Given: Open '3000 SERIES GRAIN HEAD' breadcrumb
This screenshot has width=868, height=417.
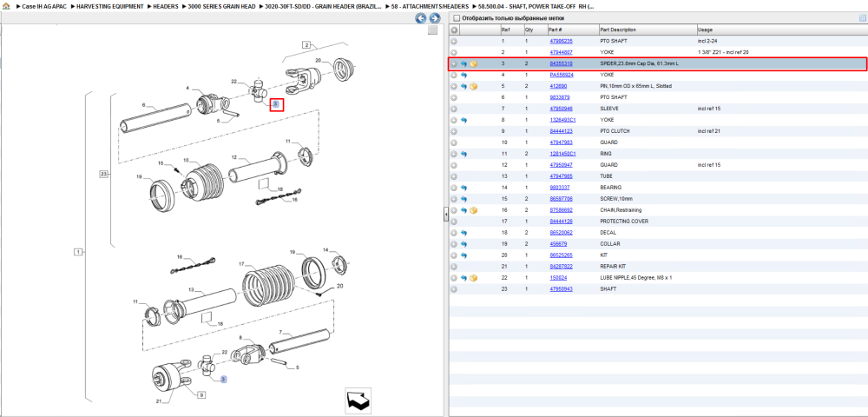Looking at the screenshot, I should tap(222, 6).
